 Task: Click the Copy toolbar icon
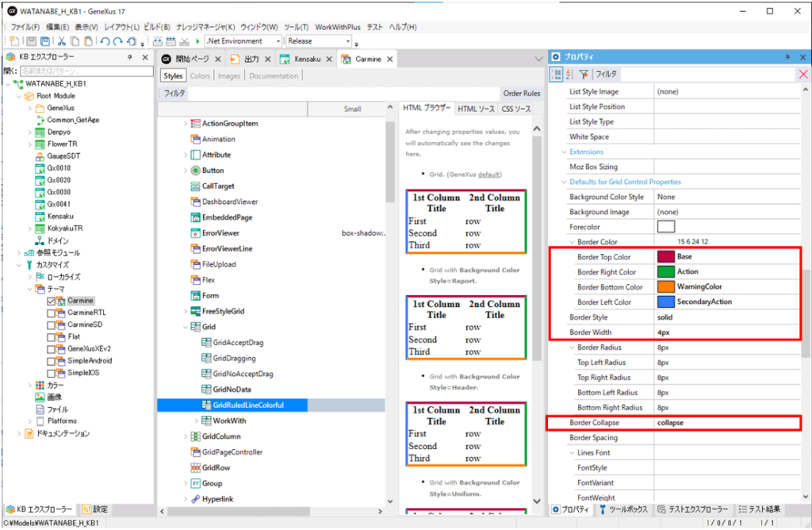click(75, 41)
